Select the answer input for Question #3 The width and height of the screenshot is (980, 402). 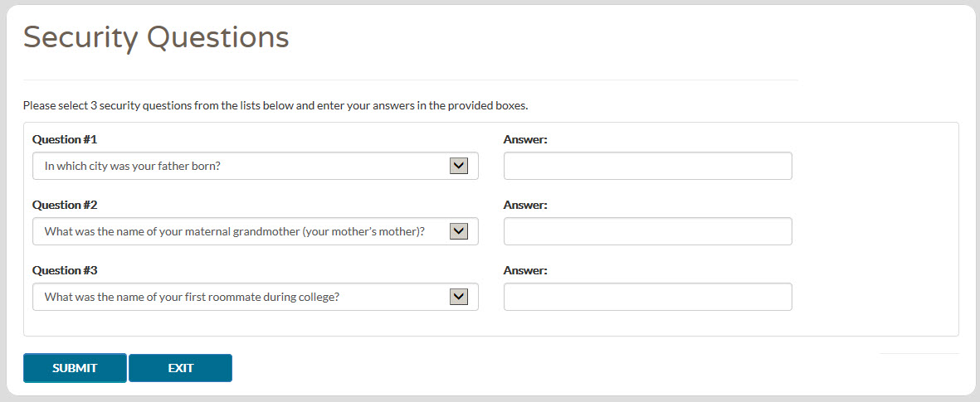point(647,297)
